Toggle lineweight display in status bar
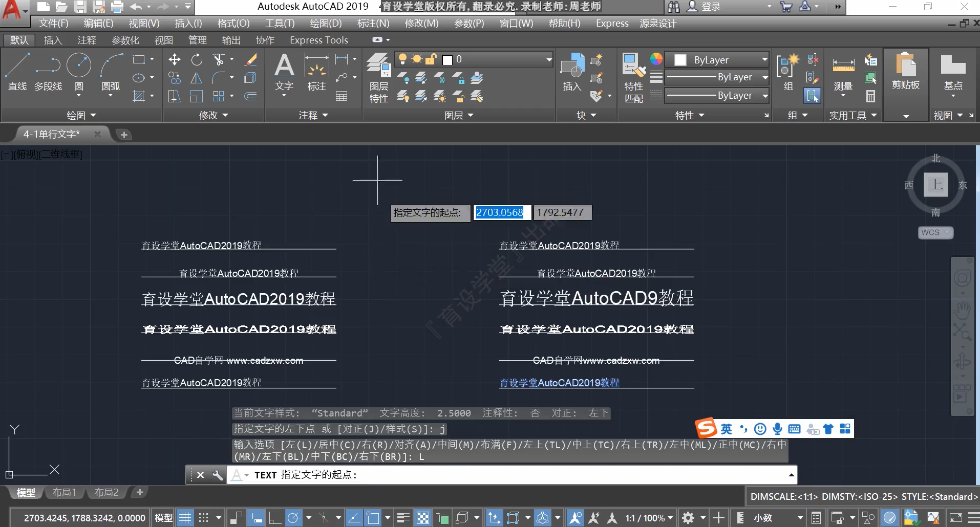This screenshot has width=980, height=527. click(x=403, y=518)
